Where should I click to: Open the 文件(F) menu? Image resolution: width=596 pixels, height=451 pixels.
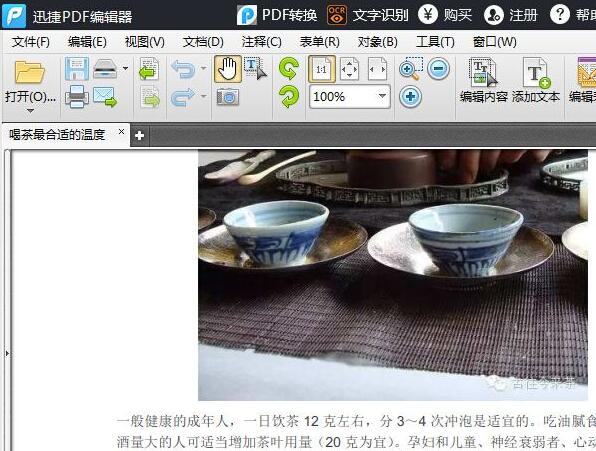[30, 42]
